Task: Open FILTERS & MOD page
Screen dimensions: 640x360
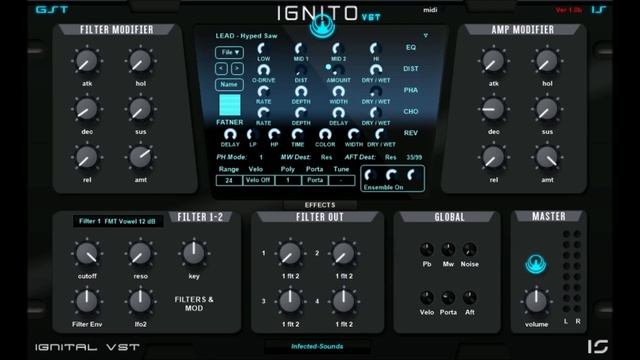Action: 194,304
